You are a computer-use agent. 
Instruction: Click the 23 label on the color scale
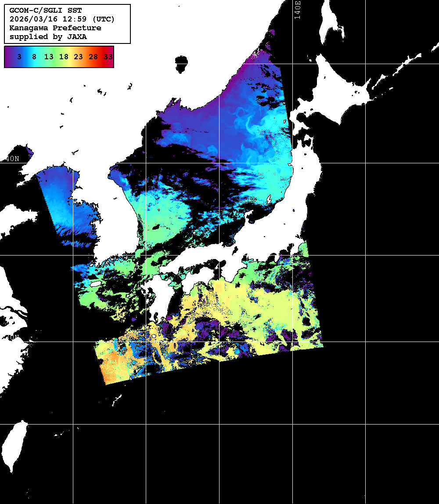point(79,57)
